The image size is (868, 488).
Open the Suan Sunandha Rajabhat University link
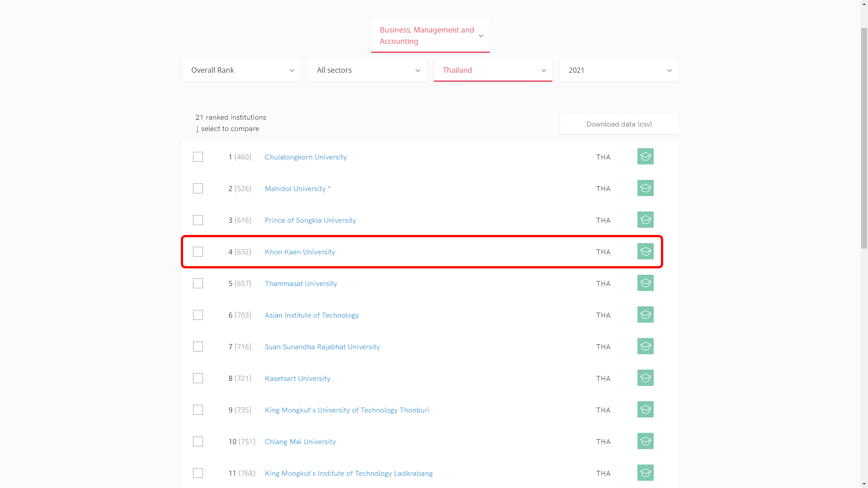(x=322, y=347)
